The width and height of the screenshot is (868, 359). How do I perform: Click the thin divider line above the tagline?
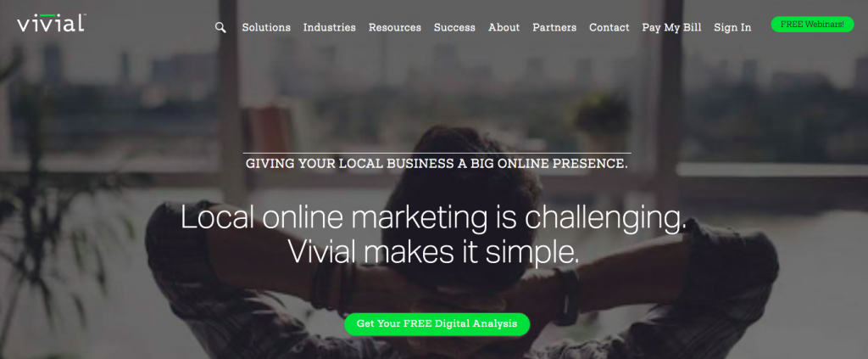click(437, 153)
